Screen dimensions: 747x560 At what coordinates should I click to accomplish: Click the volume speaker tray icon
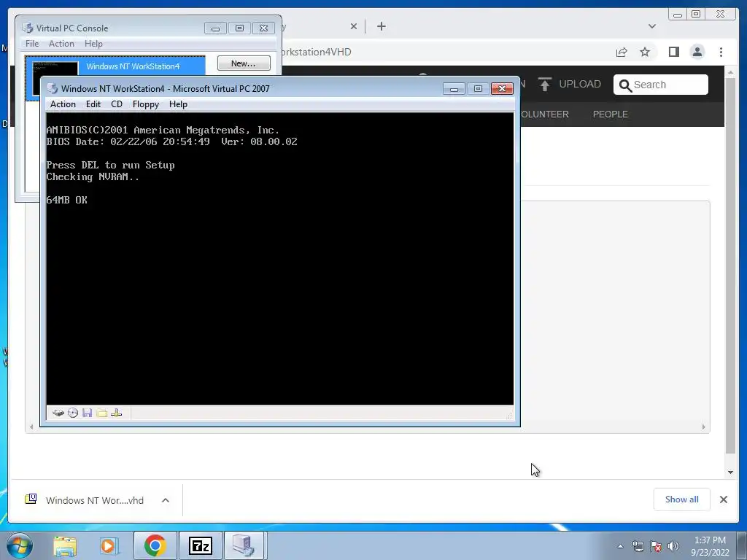pyautogui.click(x=673, y=546)
